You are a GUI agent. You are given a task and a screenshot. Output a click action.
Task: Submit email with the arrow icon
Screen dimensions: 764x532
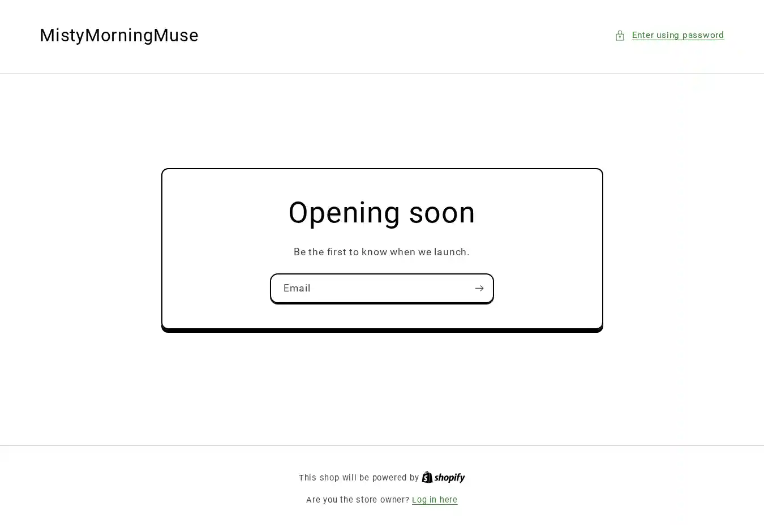point(479,289)
